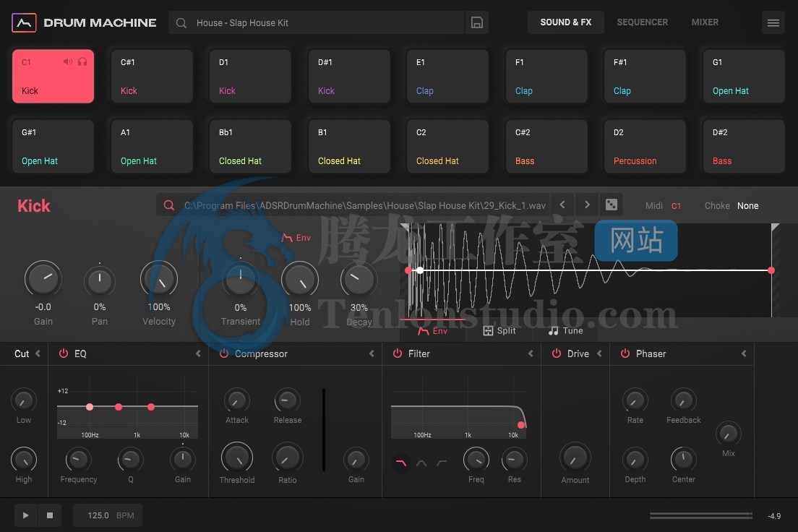
Task: Select low-pass filter shape icon
Action: point(401,463)
